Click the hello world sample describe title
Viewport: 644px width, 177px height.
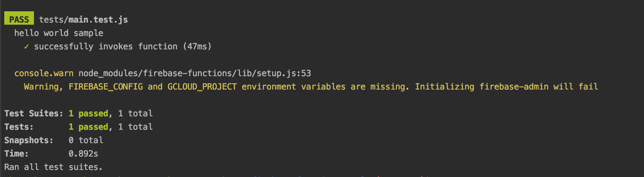(x=59, y=33)
